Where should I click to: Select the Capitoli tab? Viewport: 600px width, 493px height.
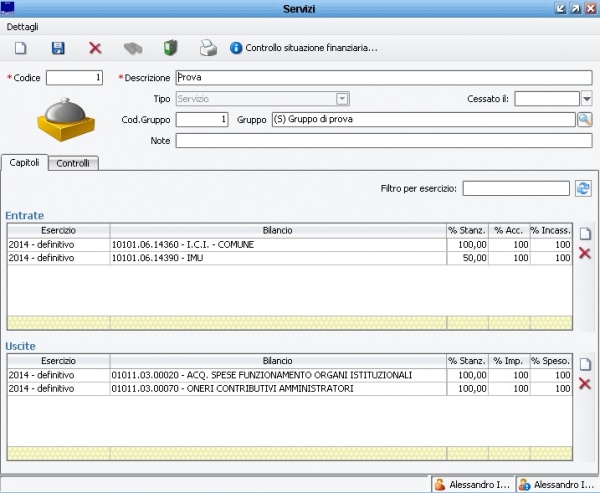(x=25, y=162)
